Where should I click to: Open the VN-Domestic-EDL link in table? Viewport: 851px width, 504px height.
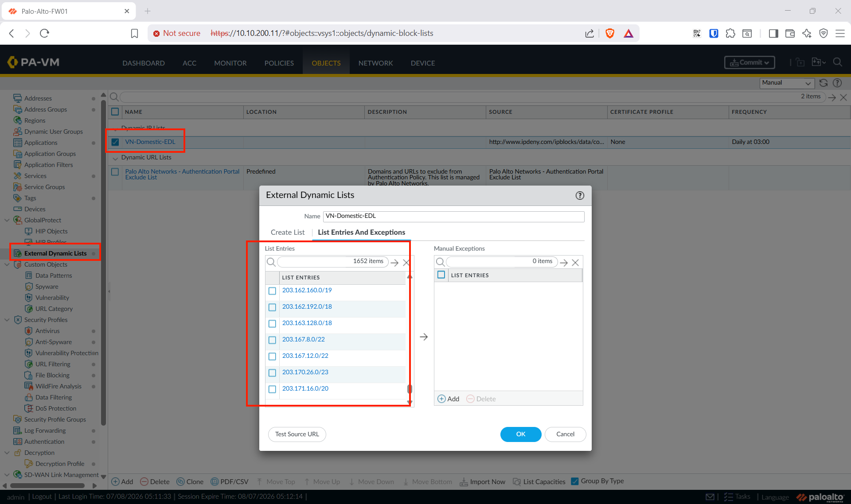(150, 142)
